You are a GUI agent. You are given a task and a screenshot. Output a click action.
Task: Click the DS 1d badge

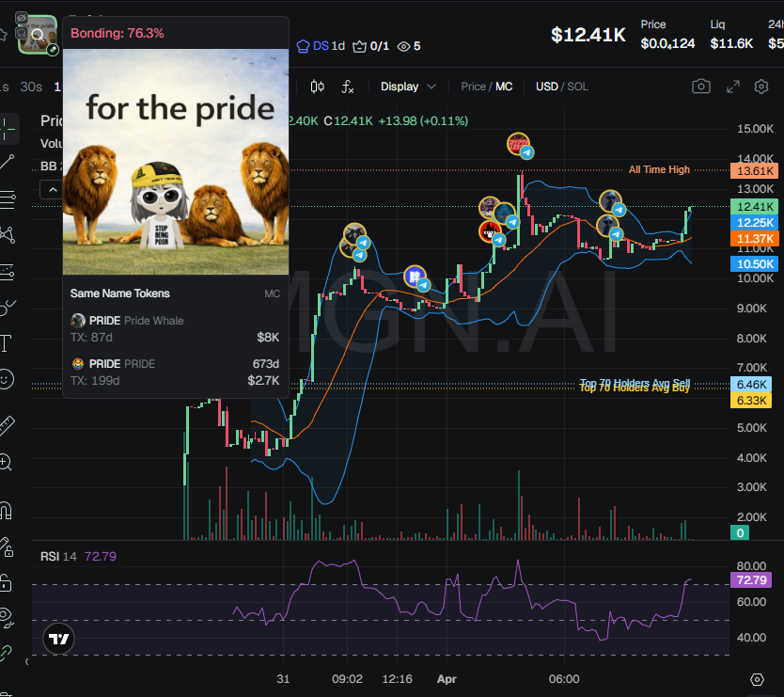pos(321,46)
